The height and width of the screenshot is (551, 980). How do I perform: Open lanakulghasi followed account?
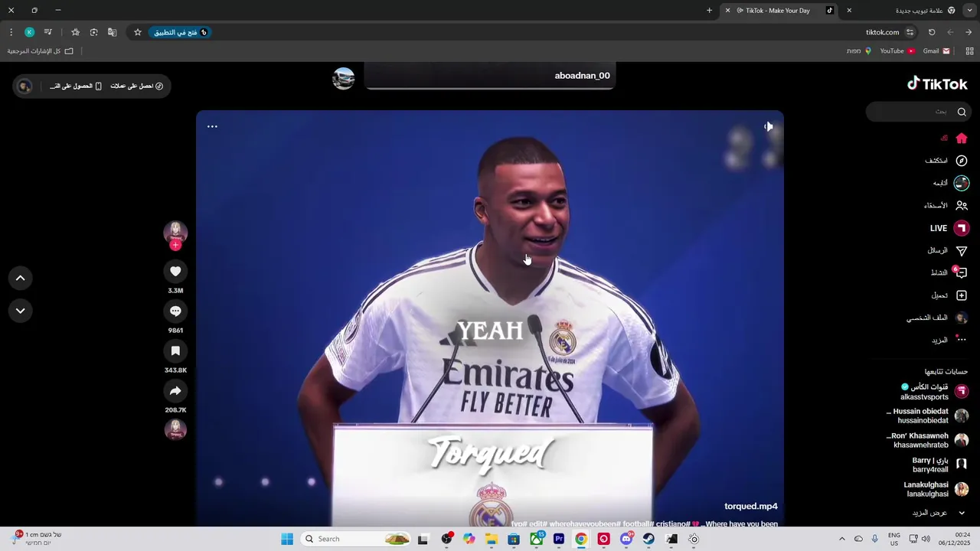click(x=936, y=489)
